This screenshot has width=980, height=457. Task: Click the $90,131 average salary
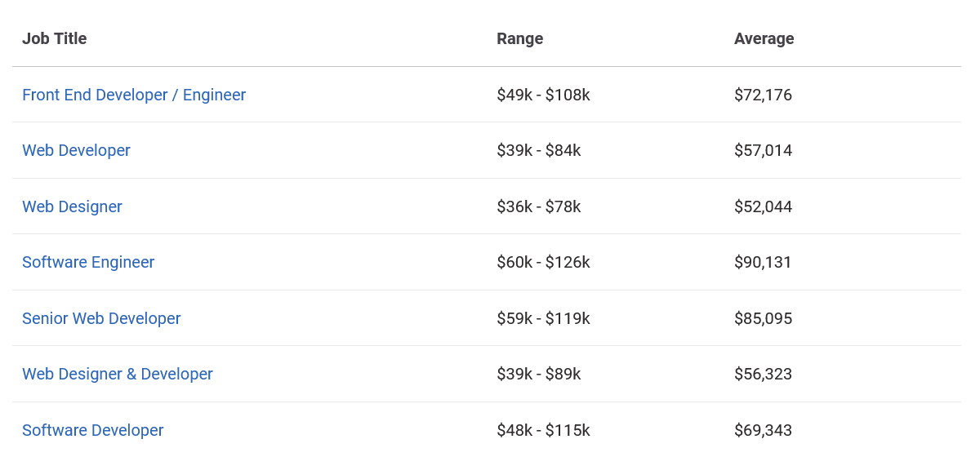click(763, 262)
